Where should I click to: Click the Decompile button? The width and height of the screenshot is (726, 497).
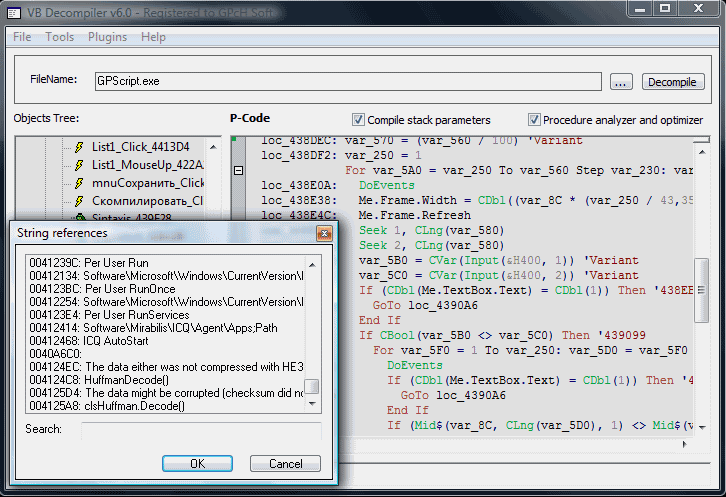coord(673,82)
